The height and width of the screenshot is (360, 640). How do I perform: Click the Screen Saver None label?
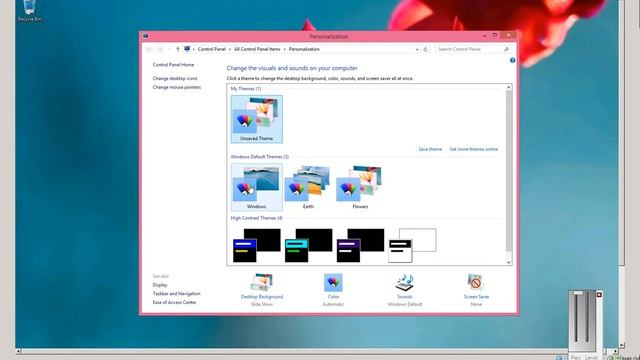point(476,304)
